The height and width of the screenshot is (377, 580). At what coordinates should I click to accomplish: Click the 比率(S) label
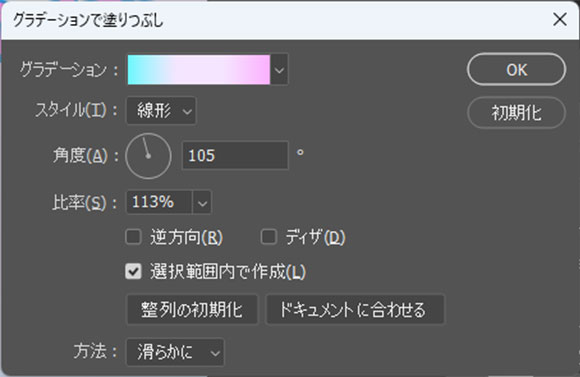(80, 202)
